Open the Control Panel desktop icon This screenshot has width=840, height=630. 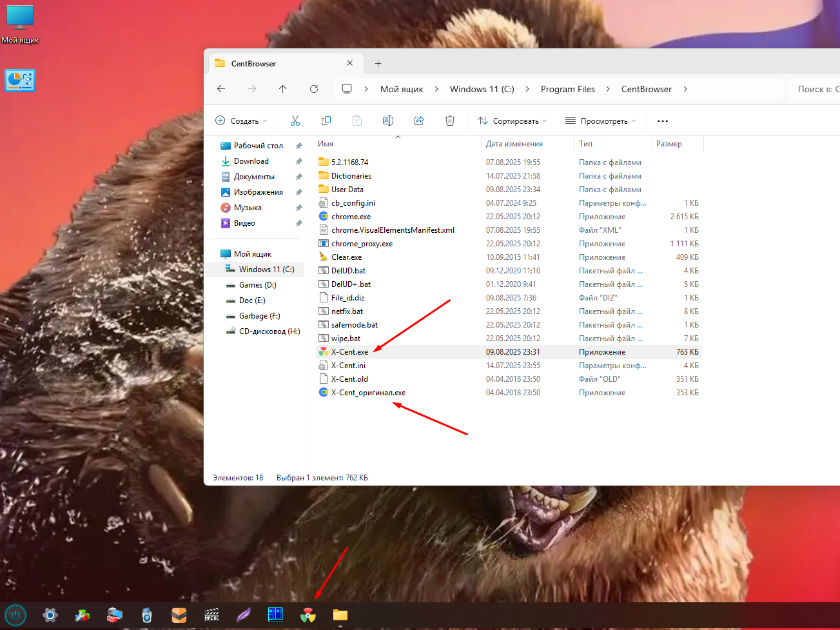[20, 81]
